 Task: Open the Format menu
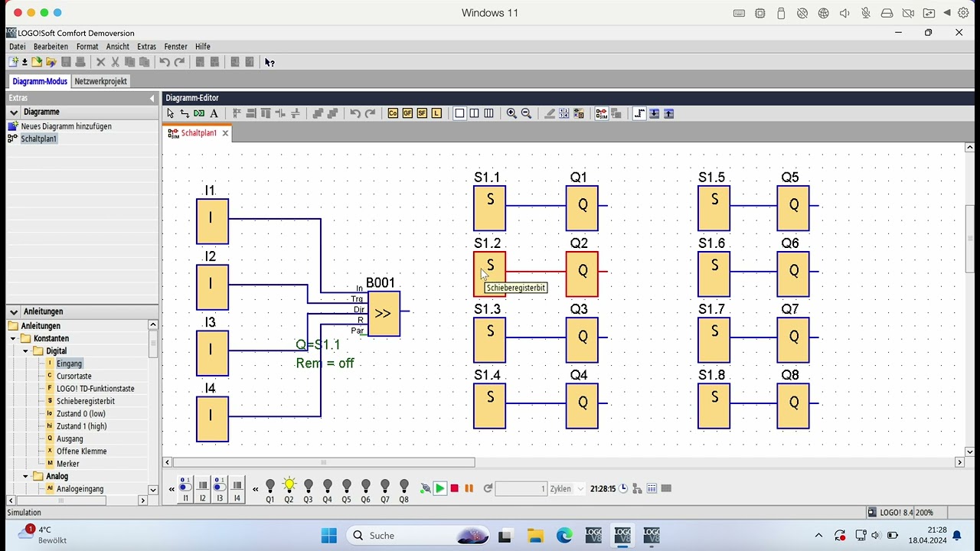(87, 47)
